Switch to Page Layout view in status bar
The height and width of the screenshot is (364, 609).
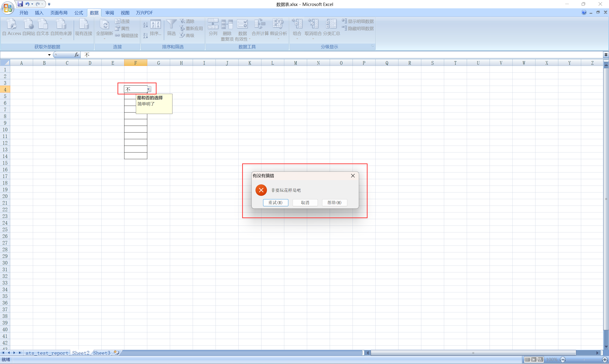coord(534,359)
